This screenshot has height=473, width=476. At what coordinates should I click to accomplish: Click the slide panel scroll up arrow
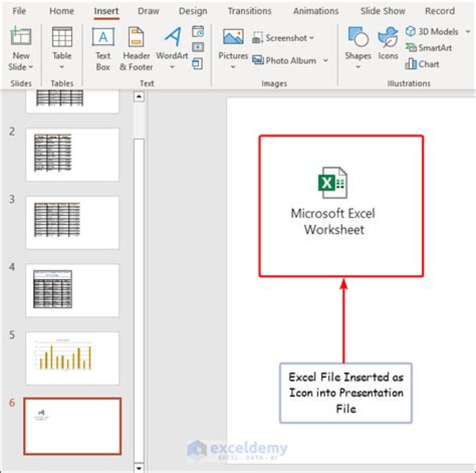click(139, 97)
